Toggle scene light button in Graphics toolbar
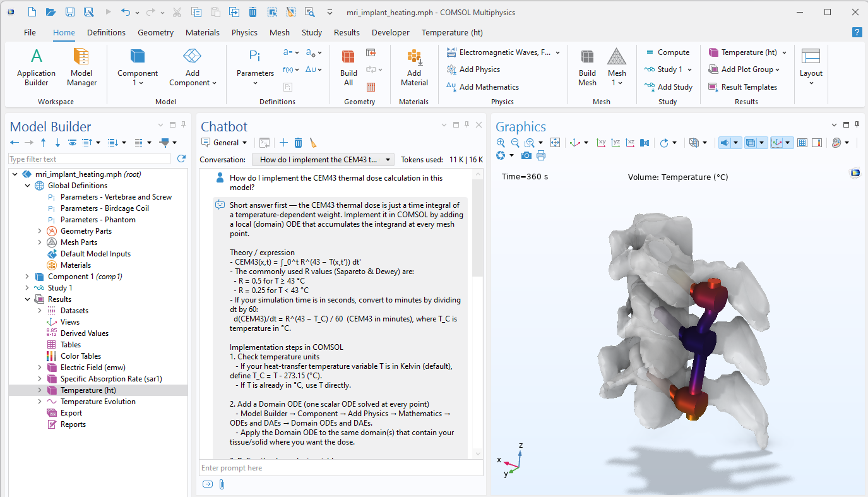Screen dimensions: 868x497 [725, 143]
